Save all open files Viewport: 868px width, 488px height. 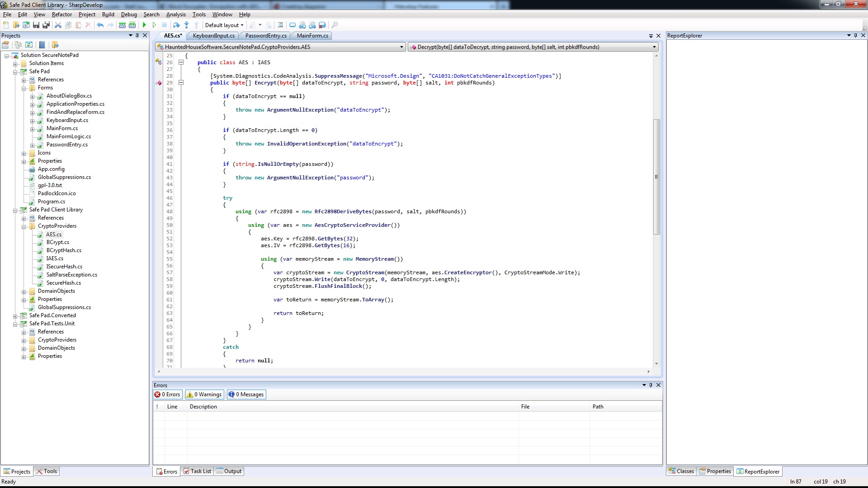46,25
